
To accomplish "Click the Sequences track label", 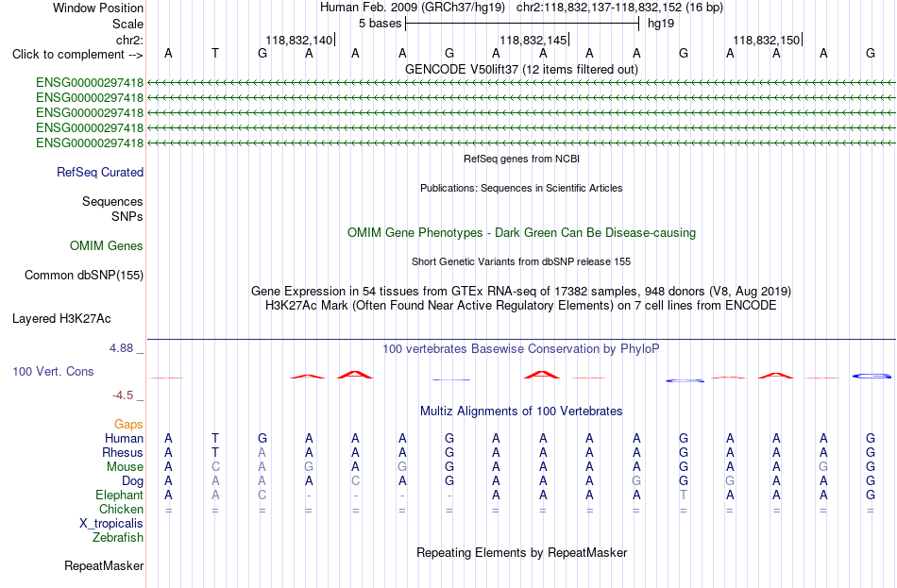I will [112, 201].
